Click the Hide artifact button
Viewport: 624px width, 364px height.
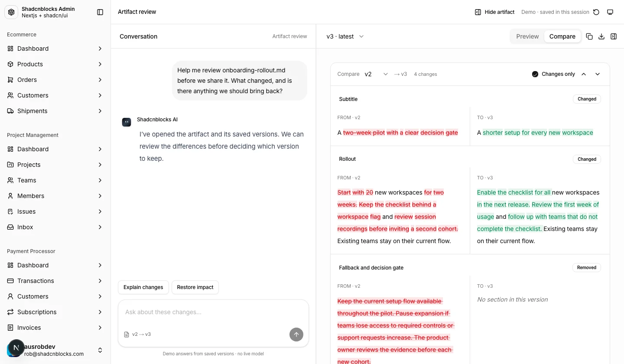pos(494,12)
